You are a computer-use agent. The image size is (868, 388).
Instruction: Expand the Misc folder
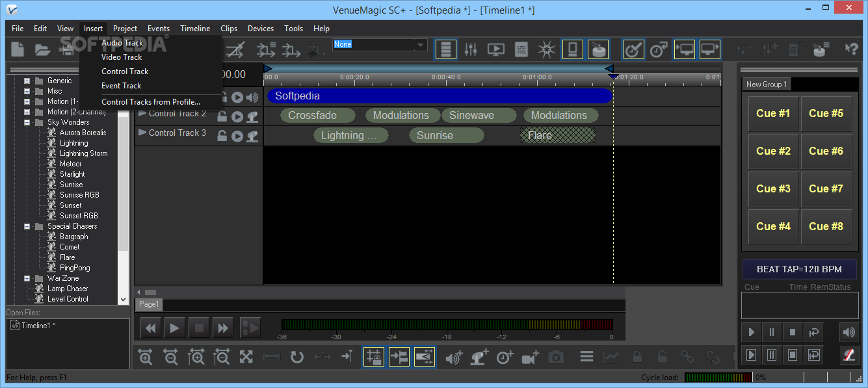[x=27, y=91]
